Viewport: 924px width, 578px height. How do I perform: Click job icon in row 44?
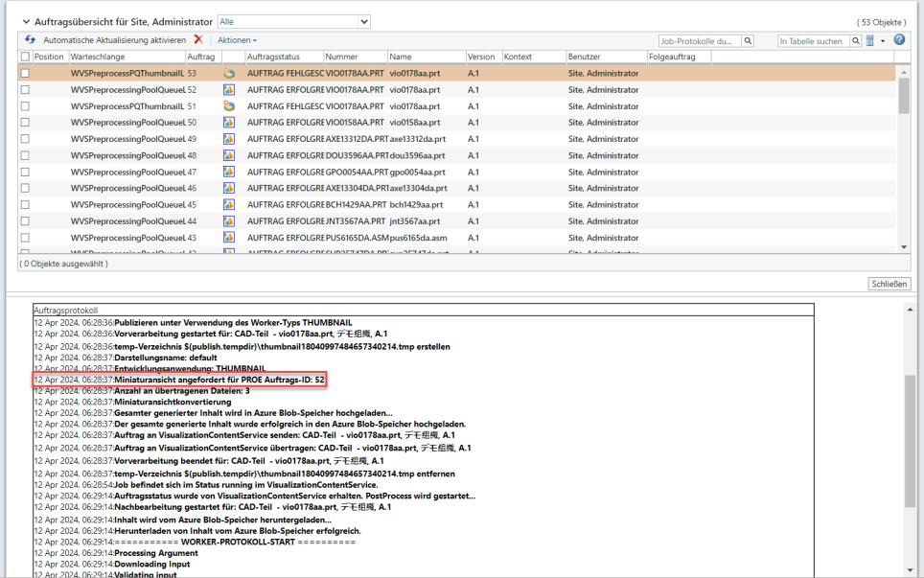pyautogui.click(x=229, y=221)
